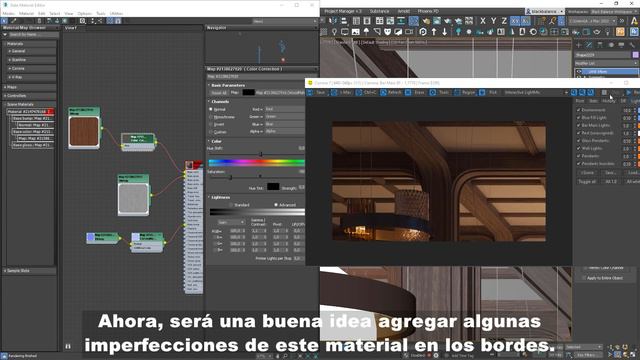
Task: Click the Y axis constraint icon
Action: (493, 21)
